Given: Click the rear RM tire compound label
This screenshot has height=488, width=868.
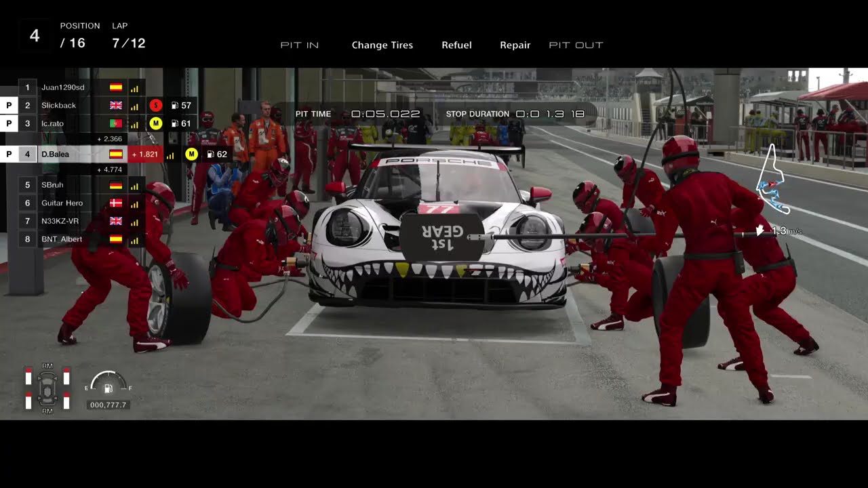Looking at the screenshot, I should click(x=47, y=411).
